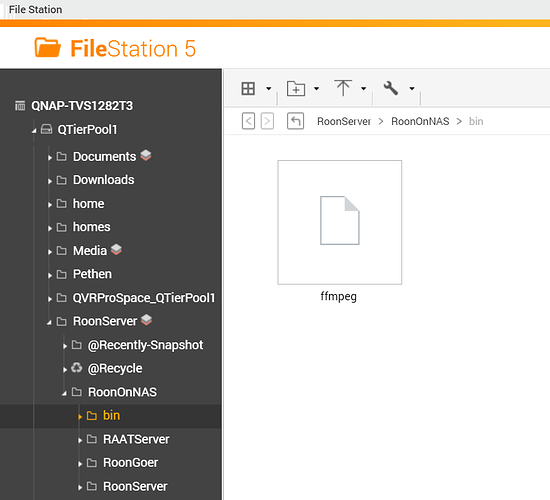This screenshot has height=500, width=550.
Task: Click the FileStation 5 folder logo
Action: 48,47
